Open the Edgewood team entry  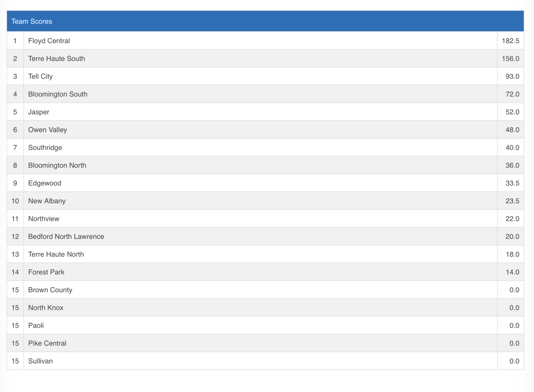(x=44, y=183)
